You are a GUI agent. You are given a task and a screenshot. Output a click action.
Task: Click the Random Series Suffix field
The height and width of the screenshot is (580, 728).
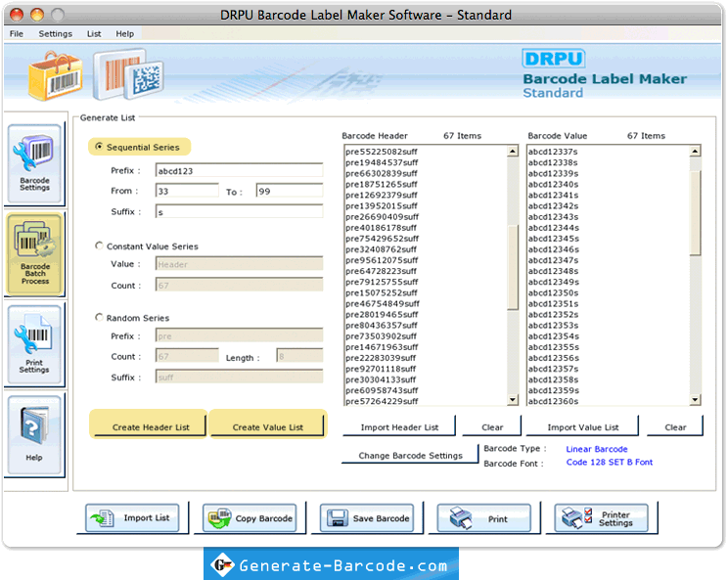pyautogui.click(x=239, y=377)
